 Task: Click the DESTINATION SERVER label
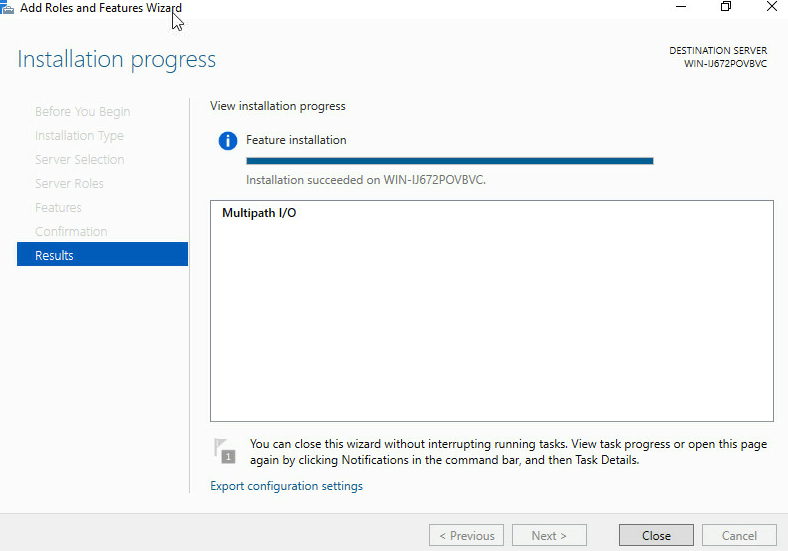pyautogui.click(x=718, y=51)
